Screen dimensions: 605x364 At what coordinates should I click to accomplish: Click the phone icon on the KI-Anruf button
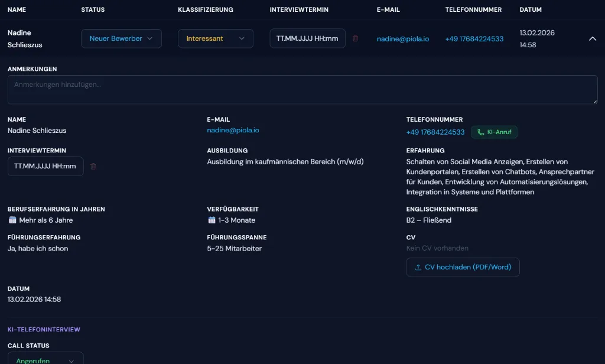click(x=480, y=132)
